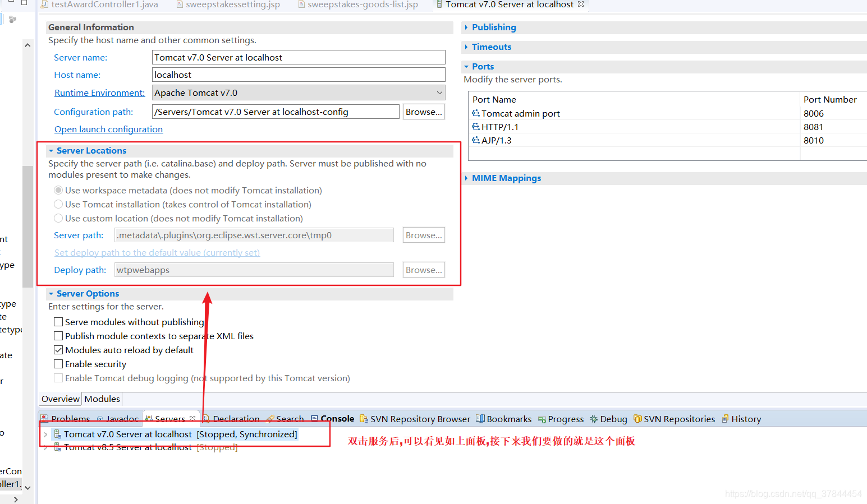The image size is (867, 504).
Task: Click the Debug view bug icon
Action: (594, 419)
